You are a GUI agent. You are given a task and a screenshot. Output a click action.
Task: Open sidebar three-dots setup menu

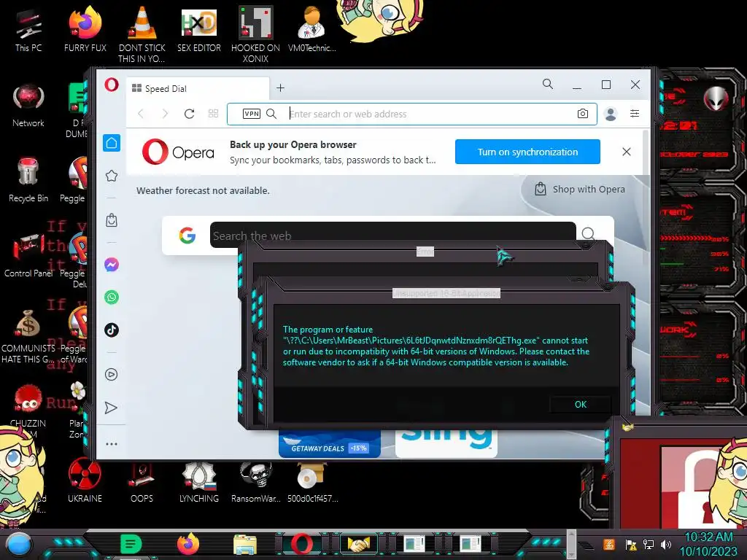(x=112, y=444)
